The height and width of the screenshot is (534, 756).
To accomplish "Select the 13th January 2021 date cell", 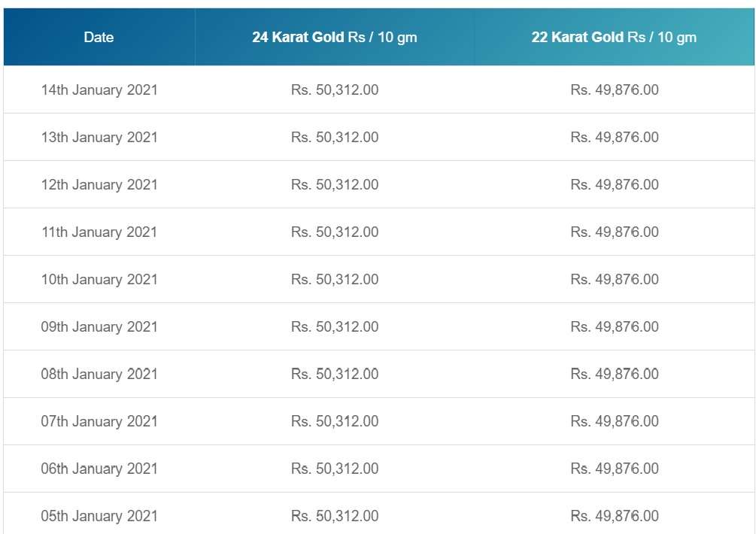I will point(99,137).
